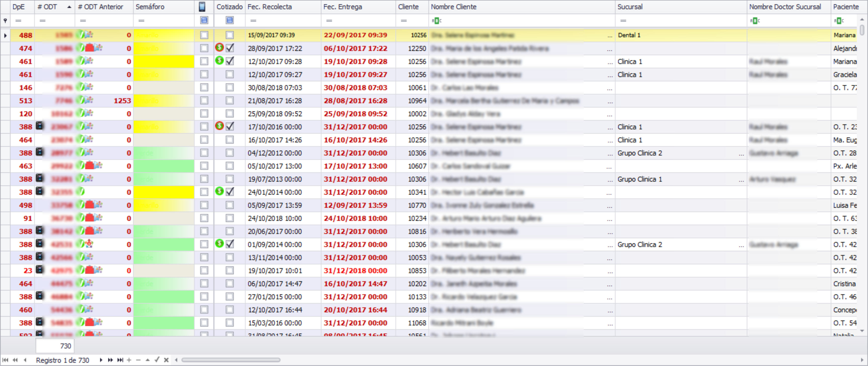Screen dimensions: 868x366
Task: Open Semáforo filter condition operator
Action: tap(142, 21)
